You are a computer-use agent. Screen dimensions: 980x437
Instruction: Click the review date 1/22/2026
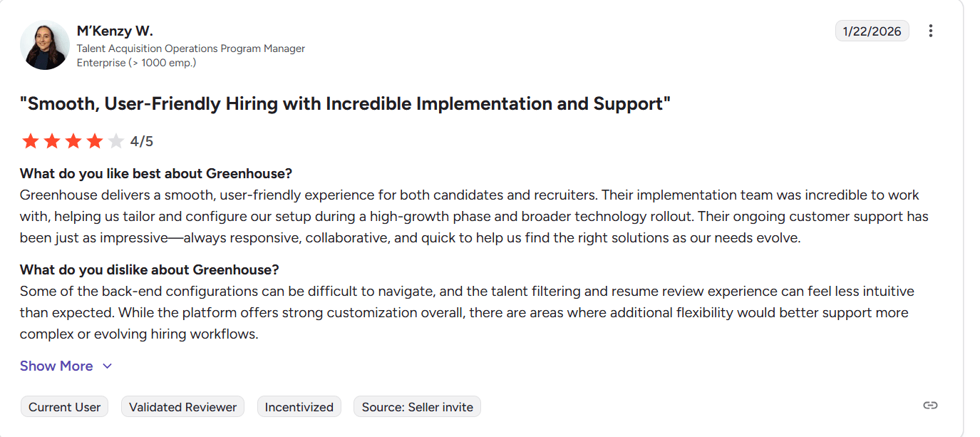[x=872, y=31]
